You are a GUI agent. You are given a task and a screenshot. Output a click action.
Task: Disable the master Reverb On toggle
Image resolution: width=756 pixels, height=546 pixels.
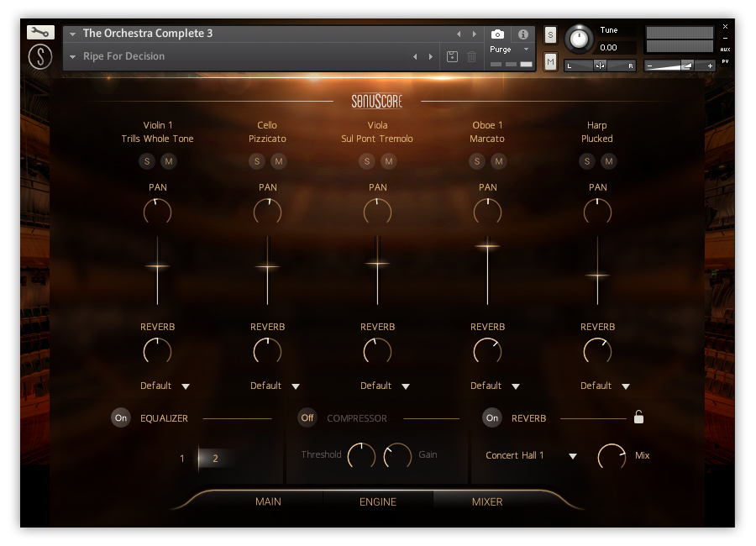pyautogui.click(x=492, y=417)
